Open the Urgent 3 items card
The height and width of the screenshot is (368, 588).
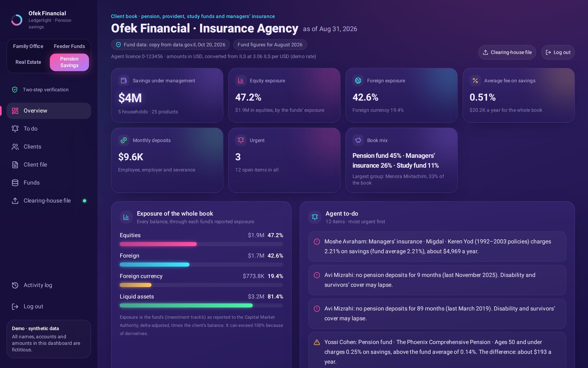click(284, 160)
